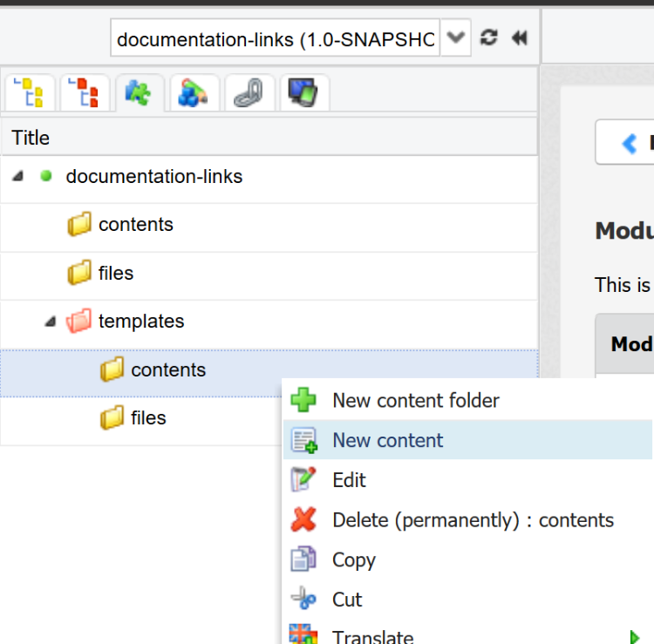Viewport: 654px width, 644px height.
Task: Click the top-level contents folder icon
Action: coord(79,224)
